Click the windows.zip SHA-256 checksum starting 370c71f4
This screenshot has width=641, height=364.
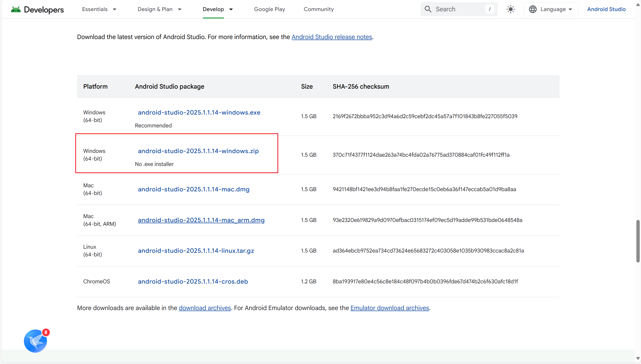pyautogui.click(x=421, y=155)
